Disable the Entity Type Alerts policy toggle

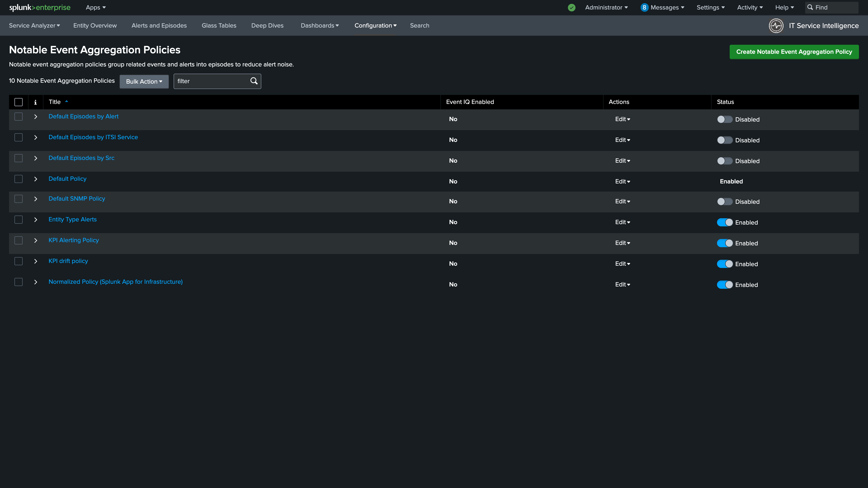(724, 223)
